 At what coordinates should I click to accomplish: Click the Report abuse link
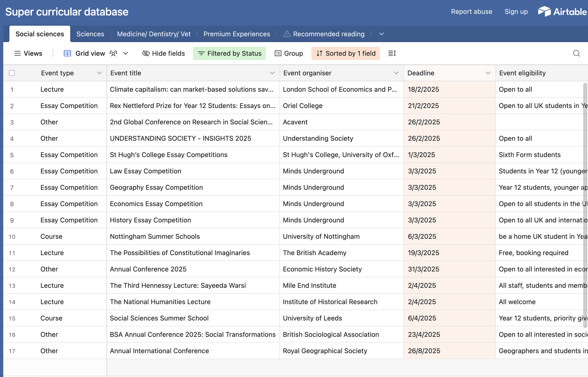(471, 12)
